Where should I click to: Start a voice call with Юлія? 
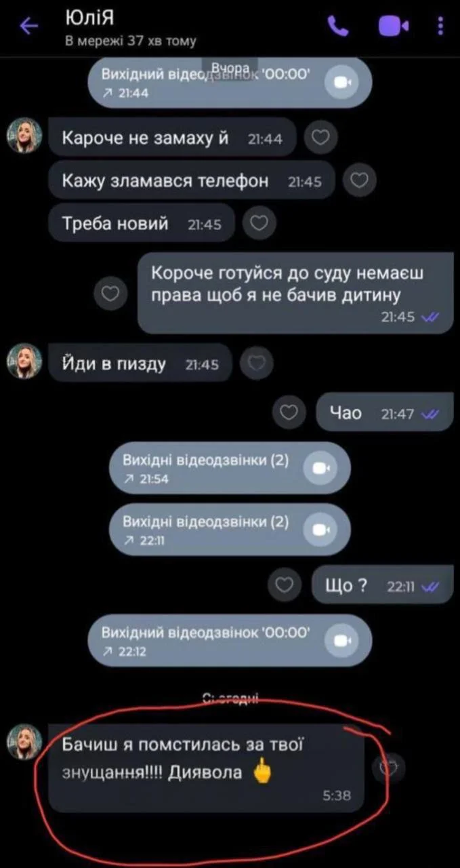338,26
